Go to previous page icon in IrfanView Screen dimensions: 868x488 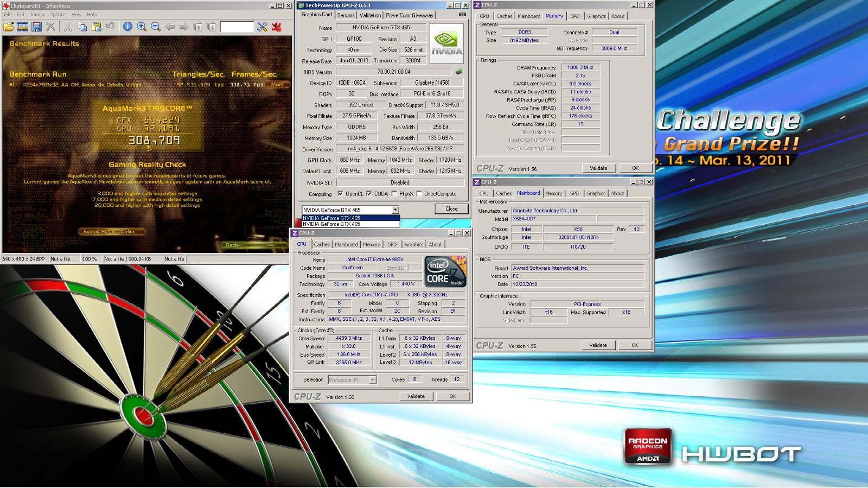(198, 27)
